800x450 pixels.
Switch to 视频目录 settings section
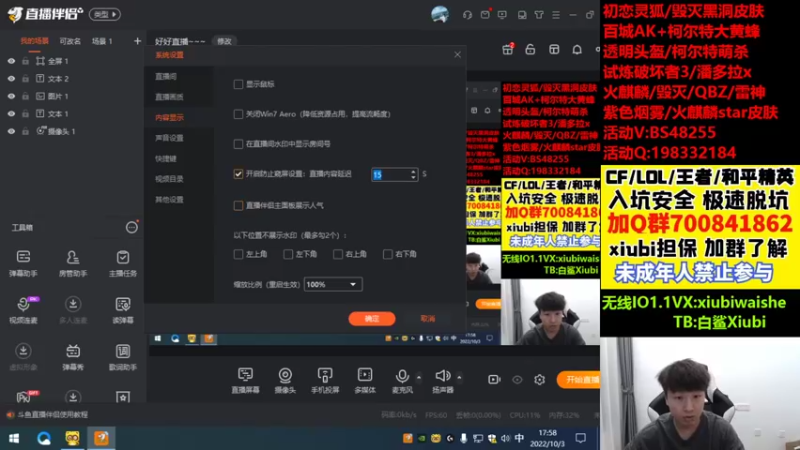169,179
